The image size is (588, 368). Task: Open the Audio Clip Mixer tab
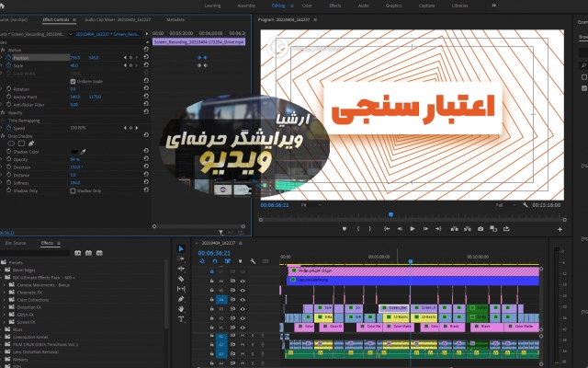tap(118, 19)
